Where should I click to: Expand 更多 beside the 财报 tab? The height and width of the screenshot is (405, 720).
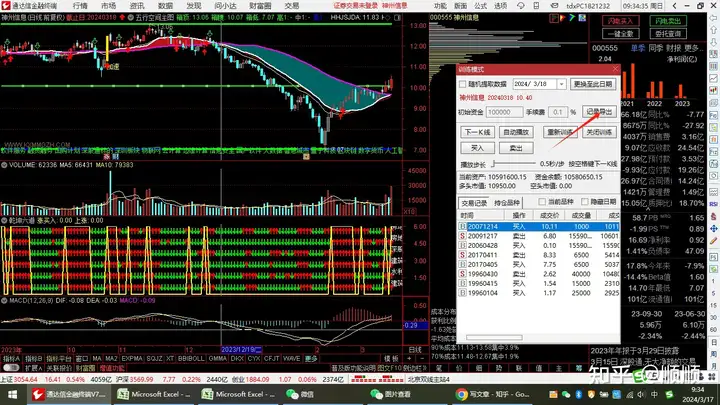tap(692, 48)
